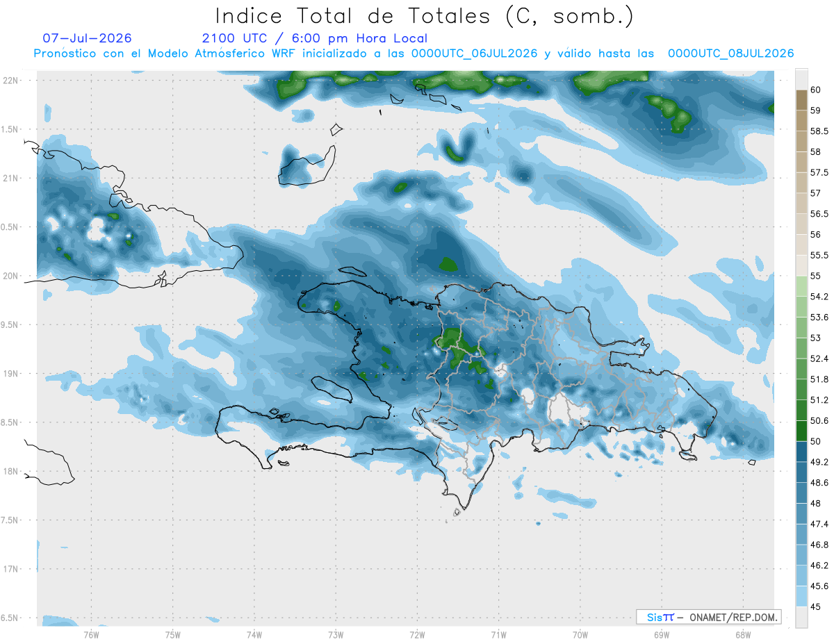Click the latitude label "17N"
The image size is (834, 644).
(x=12, y=569)
